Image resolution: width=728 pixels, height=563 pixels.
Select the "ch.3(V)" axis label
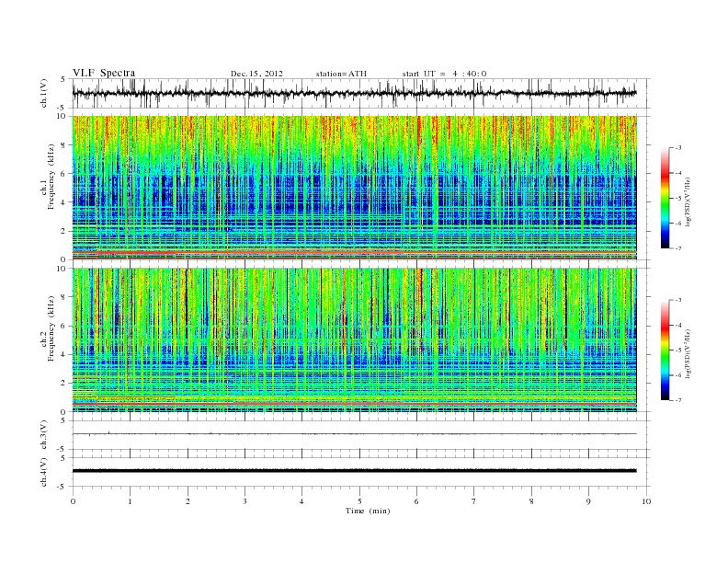44,435
